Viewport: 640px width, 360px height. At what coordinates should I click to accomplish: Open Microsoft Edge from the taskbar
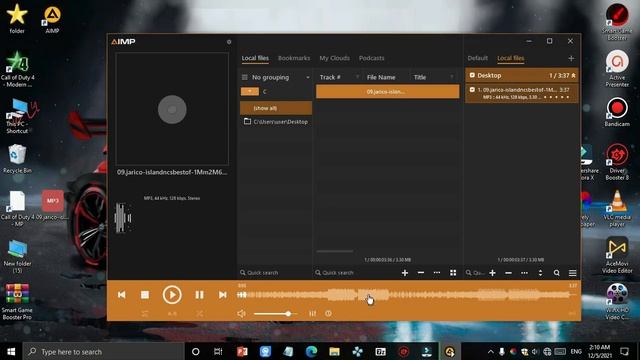click(x=311, y=351)
